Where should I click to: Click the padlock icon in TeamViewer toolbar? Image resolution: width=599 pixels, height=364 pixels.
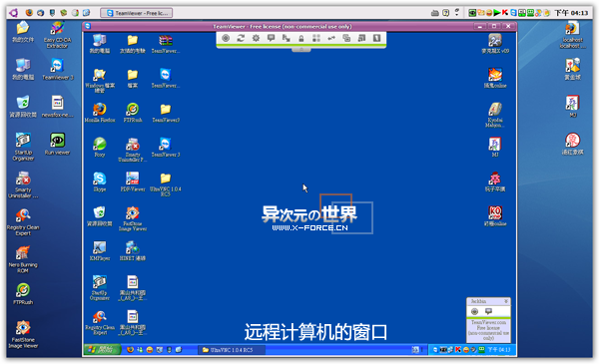(301, 38)
